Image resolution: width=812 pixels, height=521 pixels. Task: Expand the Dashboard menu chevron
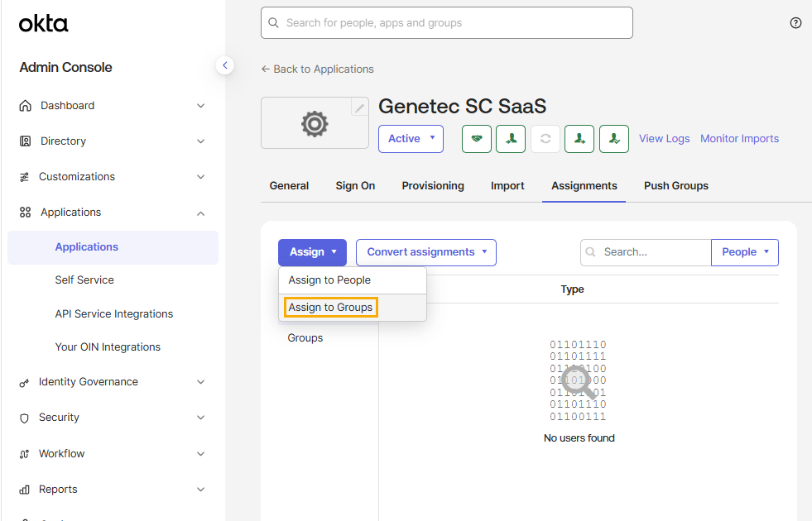point(201,106)
